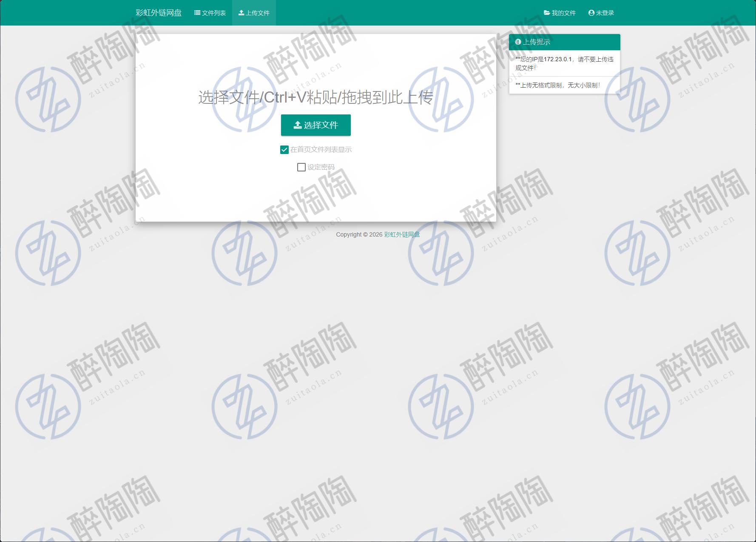Viewport: 756px width, 542px height.
Task: Click the list icon beside 文件列表
Action: tap(197, 13)
